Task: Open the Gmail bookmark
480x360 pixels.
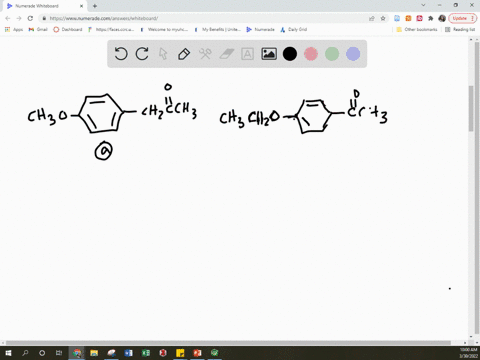Action: [38, 29]
